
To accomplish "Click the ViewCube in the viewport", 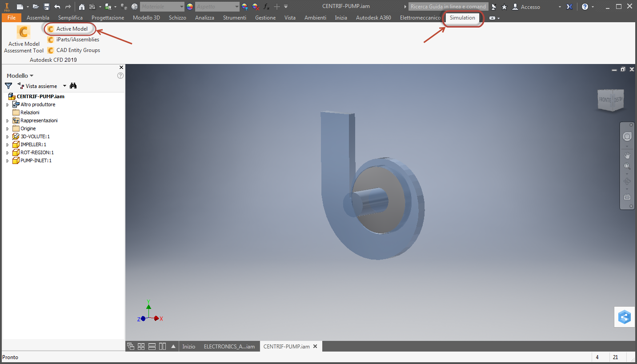I will (x=611, y=100).
